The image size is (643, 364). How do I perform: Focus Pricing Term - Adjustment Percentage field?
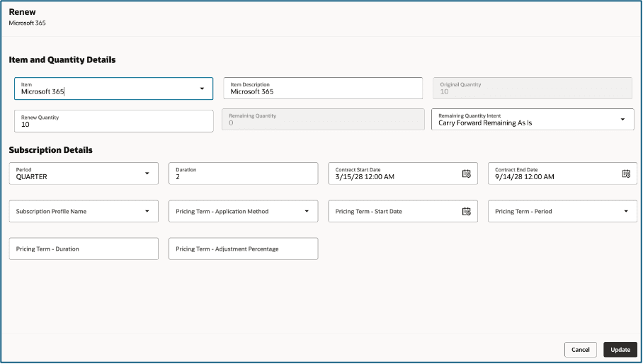point(243,249)
